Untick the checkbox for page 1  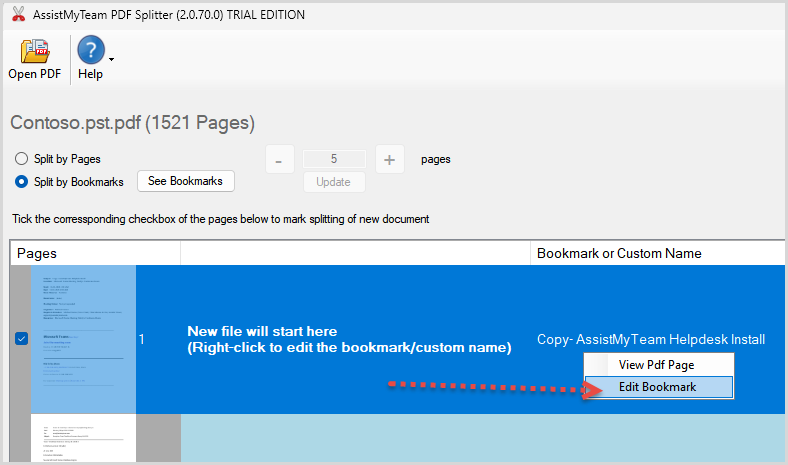[22, 339]
